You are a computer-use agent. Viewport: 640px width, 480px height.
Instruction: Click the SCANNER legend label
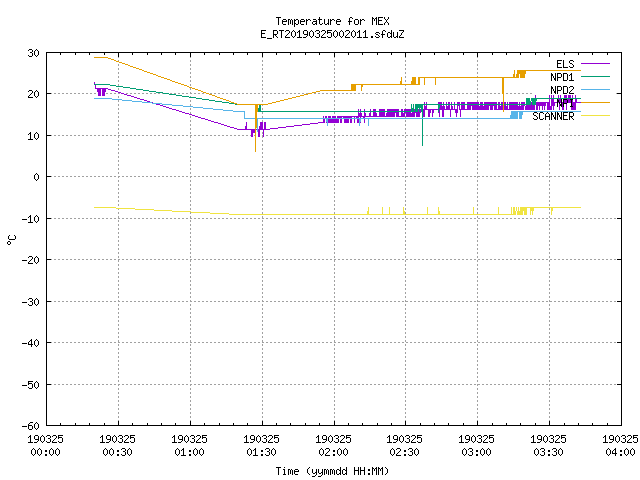(x=553, y=116)
